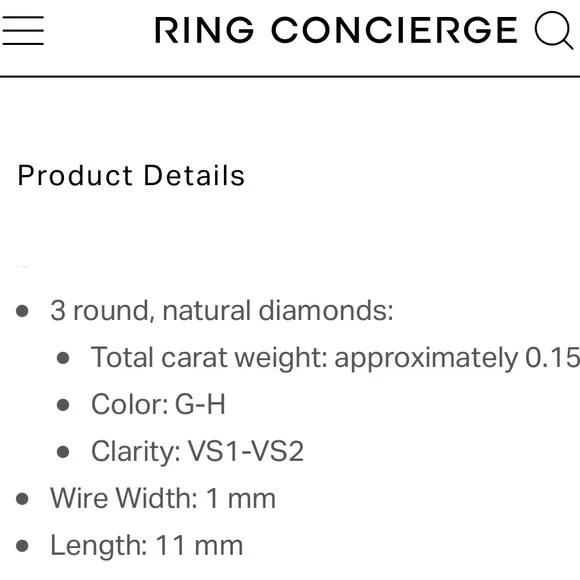
Task: Collapse the Product Details section heading
Action: (131, 175)
